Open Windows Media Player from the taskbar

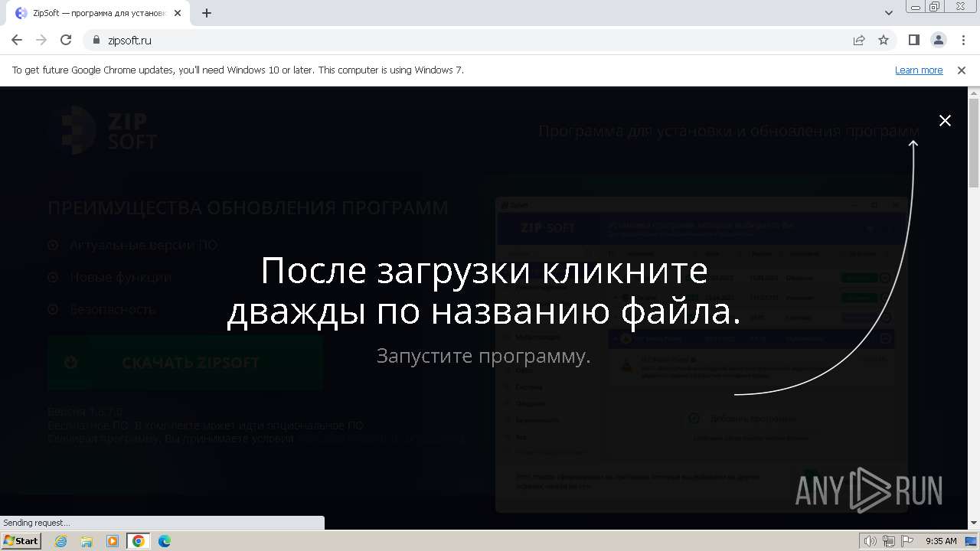[x=113, y=541]
